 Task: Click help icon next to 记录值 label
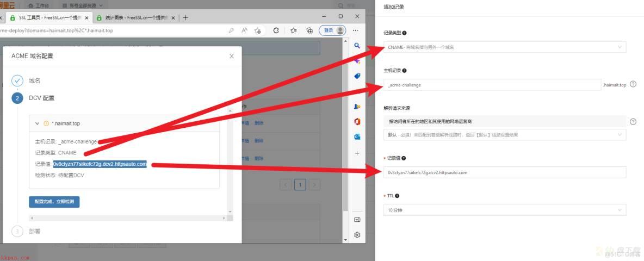coord(404,158)
